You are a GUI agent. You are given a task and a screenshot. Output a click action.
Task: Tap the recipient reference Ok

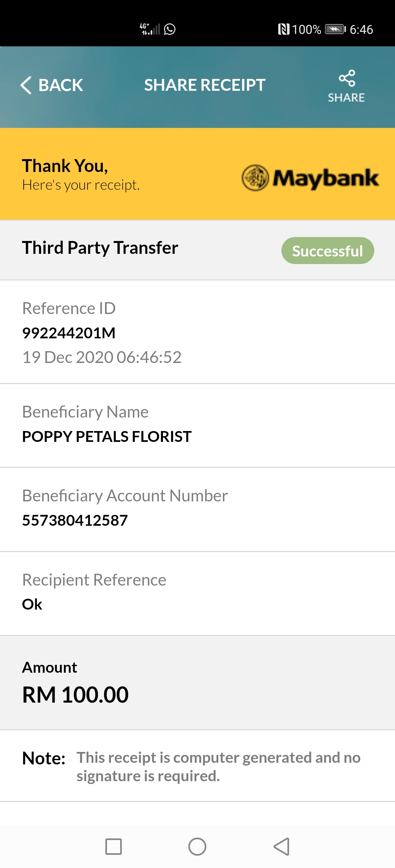(x=32, y=605)
